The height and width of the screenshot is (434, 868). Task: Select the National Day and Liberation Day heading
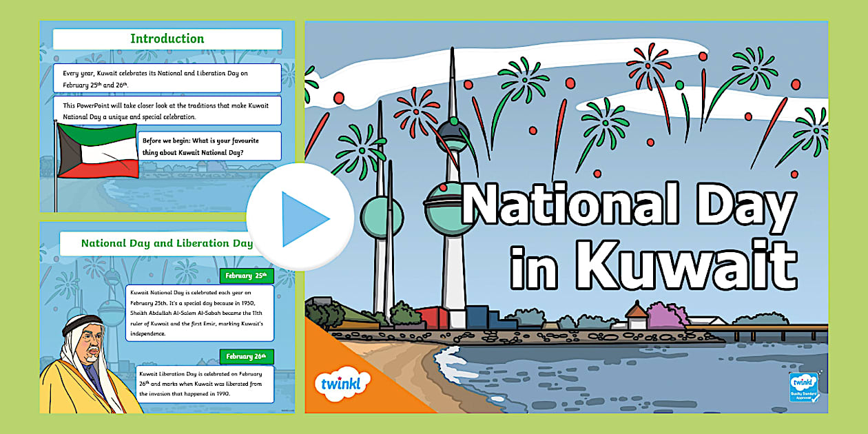[167, 243]
